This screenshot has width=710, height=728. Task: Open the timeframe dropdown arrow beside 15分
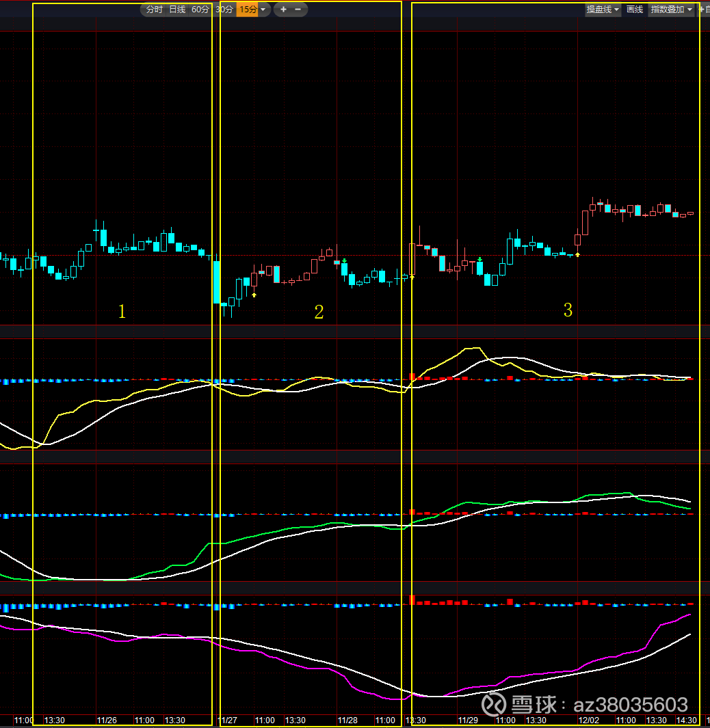coord(263,10)
